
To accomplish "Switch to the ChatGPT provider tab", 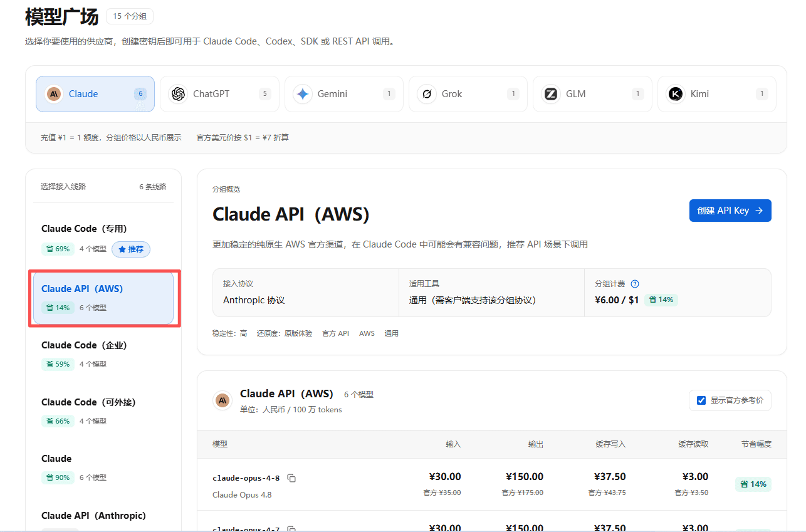I will pyautogui.click(x=219, y=94).
